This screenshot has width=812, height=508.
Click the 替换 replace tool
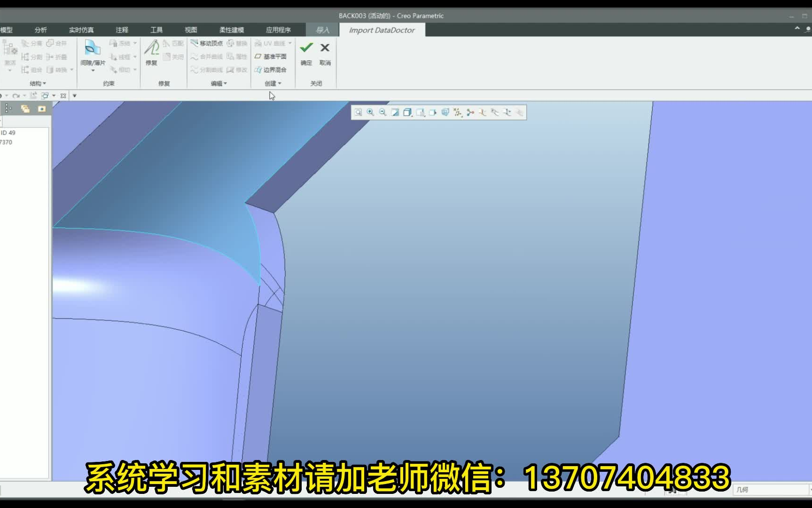pos(237,43)
